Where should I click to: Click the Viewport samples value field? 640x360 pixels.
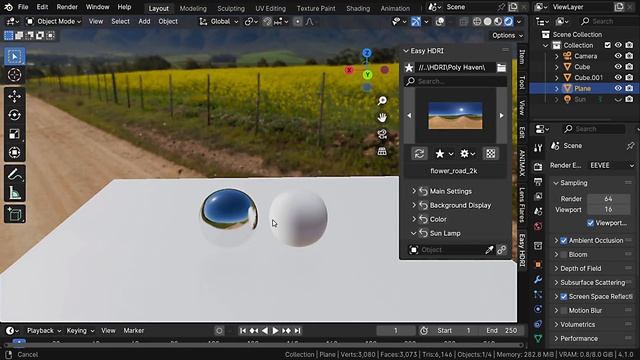pos(609,210)
